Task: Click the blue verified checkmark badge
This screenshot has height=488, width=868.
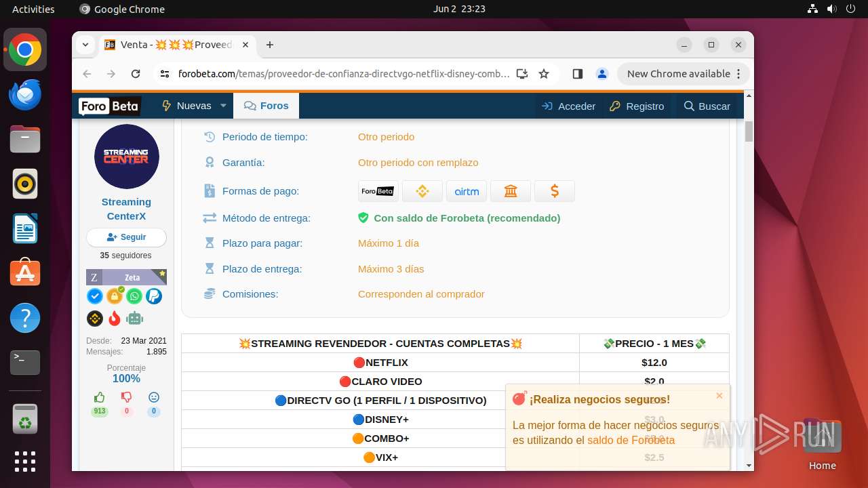Action: pos(95,296)
